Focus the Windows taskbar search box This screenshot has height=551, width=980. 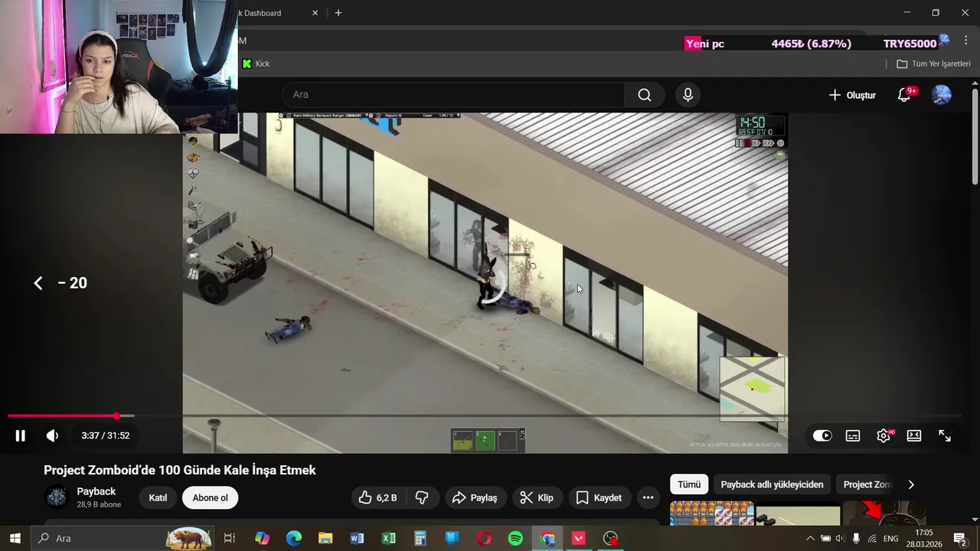(122, 538)
